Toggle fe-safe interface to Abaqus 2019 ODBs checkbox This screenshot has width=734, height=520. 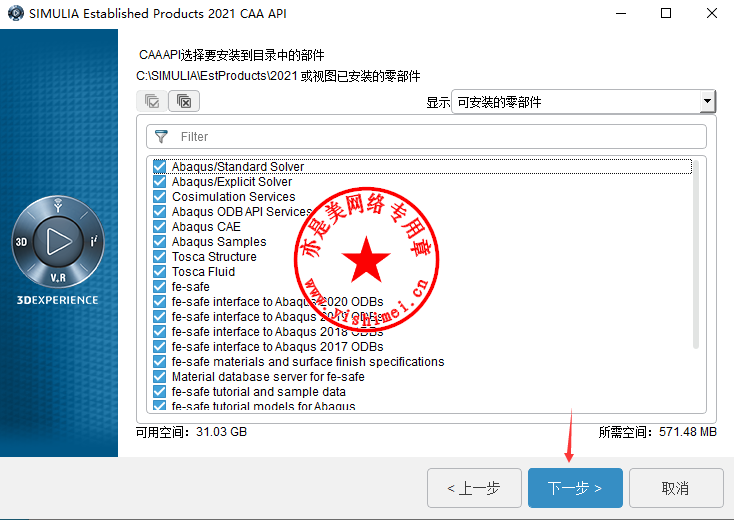160,316
